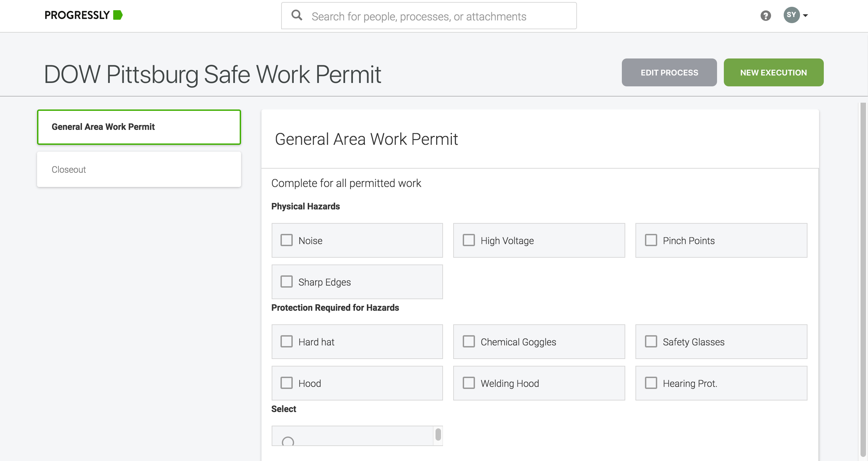Expand the user account dropdown arrow
Image resolution: width=868 pixels, height=461 pixels.
click(x=805, y=15)
